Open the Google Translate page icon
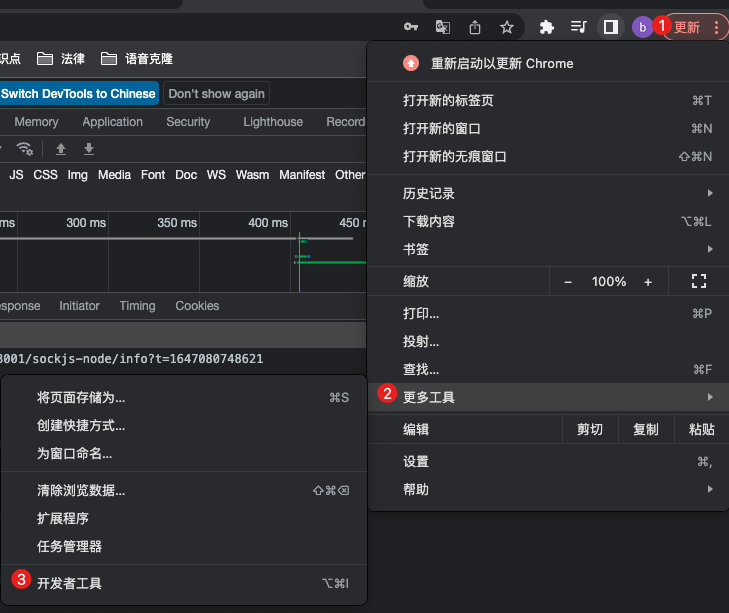Image resolution: width=729 pixels, height=613 pixels. tap(443, 27)
